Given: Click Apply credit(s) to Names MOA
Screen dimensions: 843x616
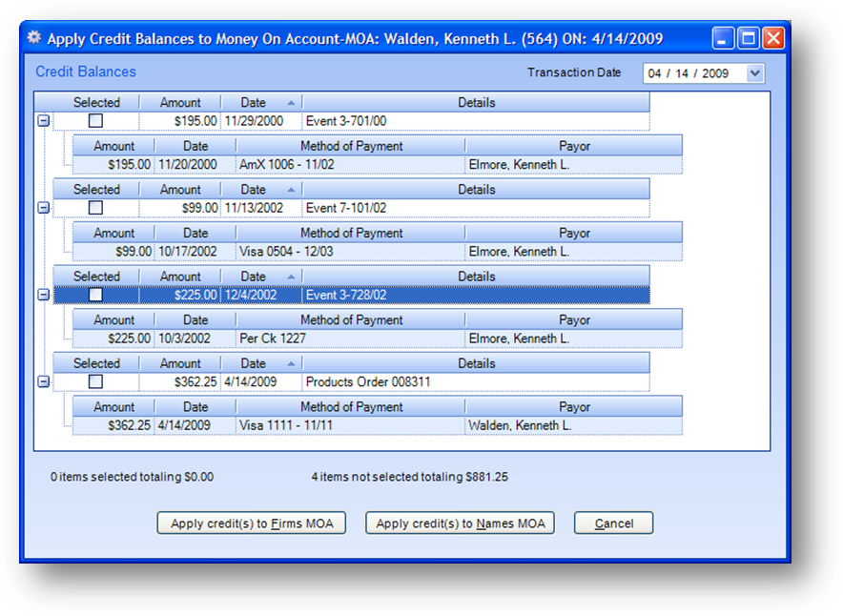Looking at the screenshot, I should [x=460, y=523].
